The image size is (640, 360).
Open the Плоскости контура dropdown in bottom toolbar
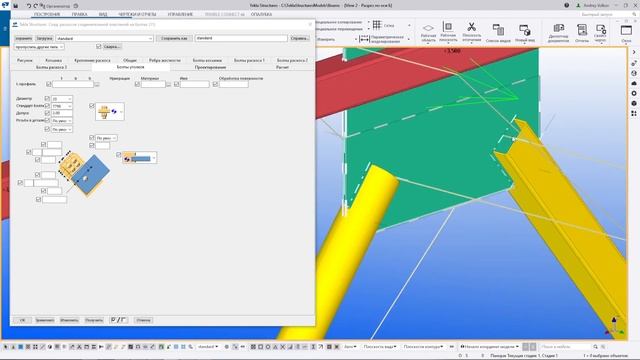pos(423,347)
